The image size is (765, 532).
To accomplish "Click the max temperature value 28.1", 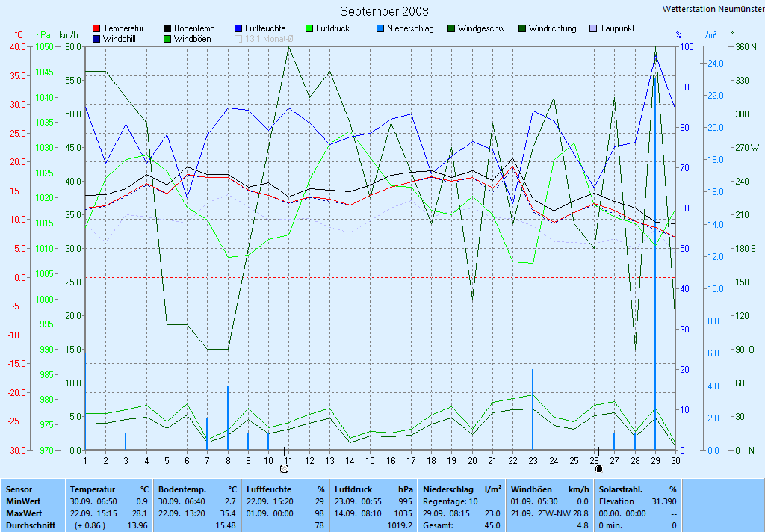I will tap(140, 513).
